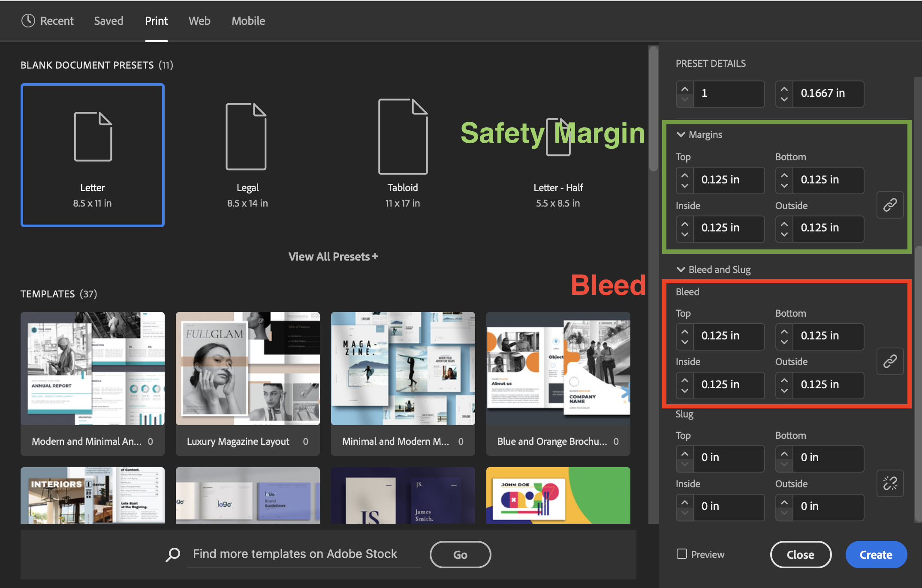922x588 pixels.
Task: Switch to the Web tab
Action: pos(199,21)
